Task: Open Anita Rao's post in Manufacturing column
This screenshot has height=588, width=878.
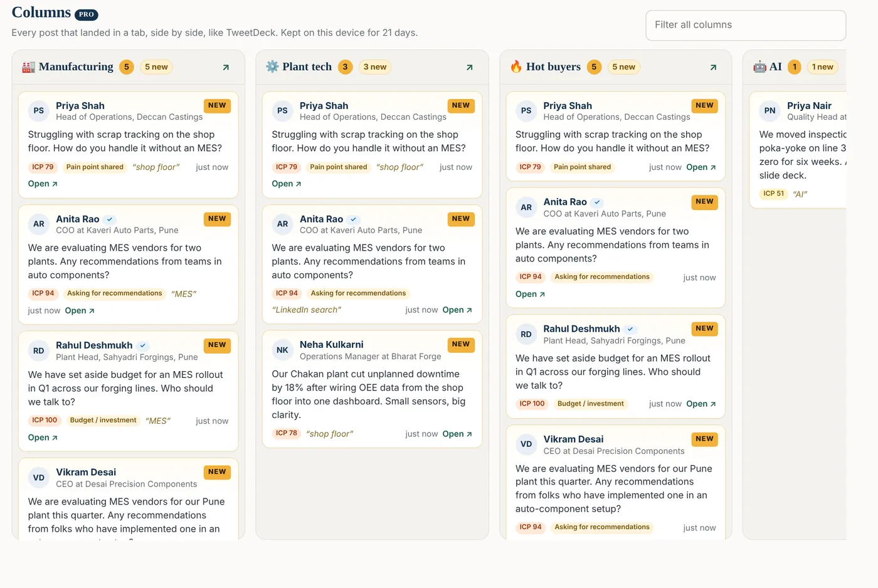Action: (x=80, y=310)
